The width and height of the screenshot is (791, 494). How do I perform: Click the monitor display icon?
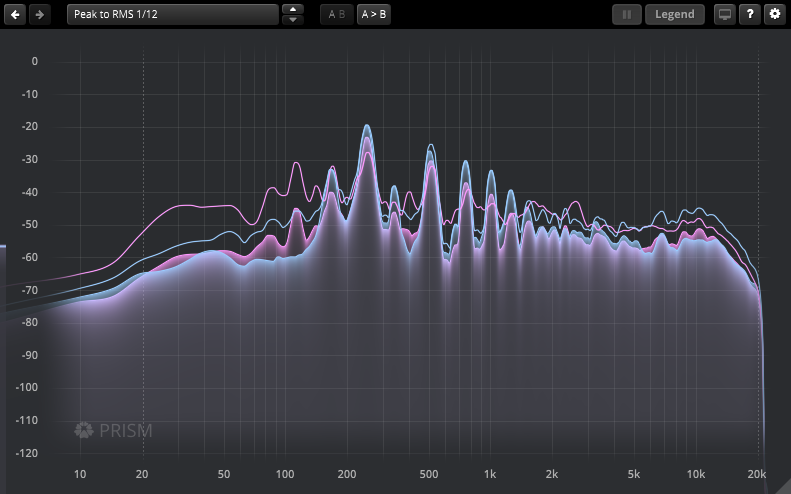[x=725, y=14]
